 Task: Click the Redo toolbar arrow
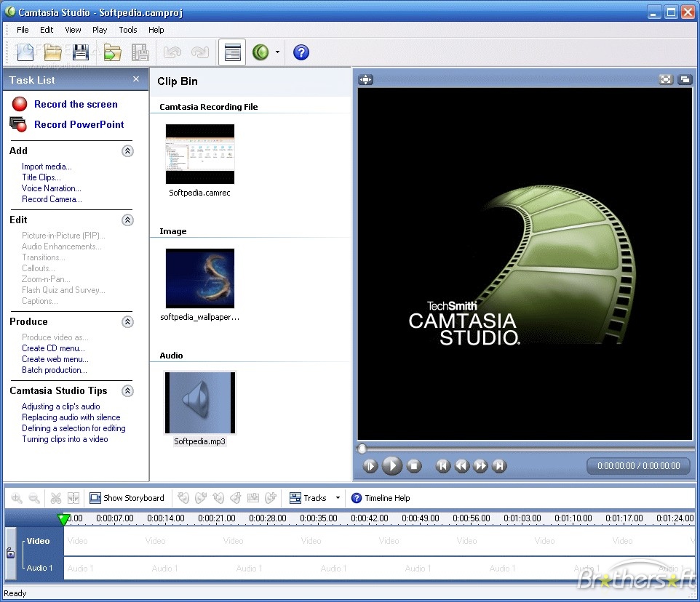coord(200,52)
